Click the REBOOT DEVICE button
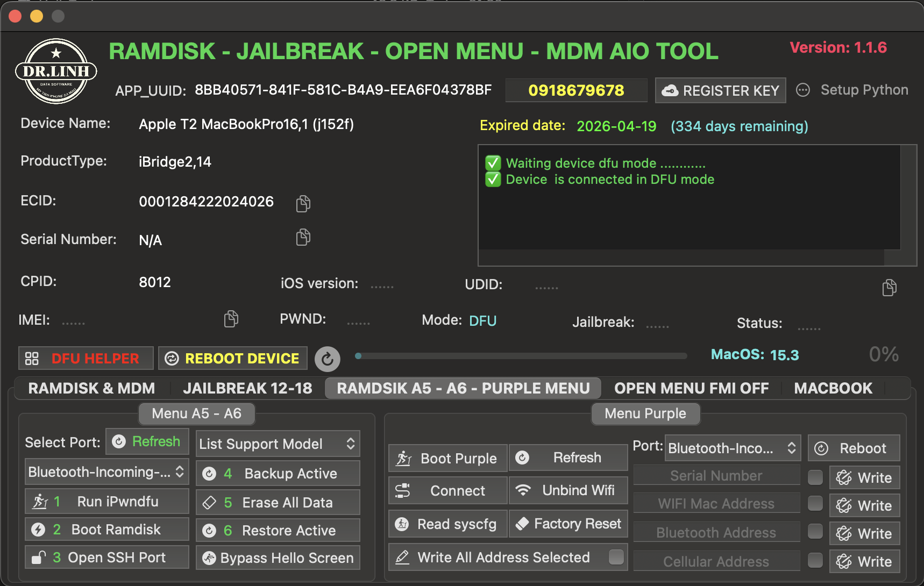The image size is (924, 586). tap(233, 358)
